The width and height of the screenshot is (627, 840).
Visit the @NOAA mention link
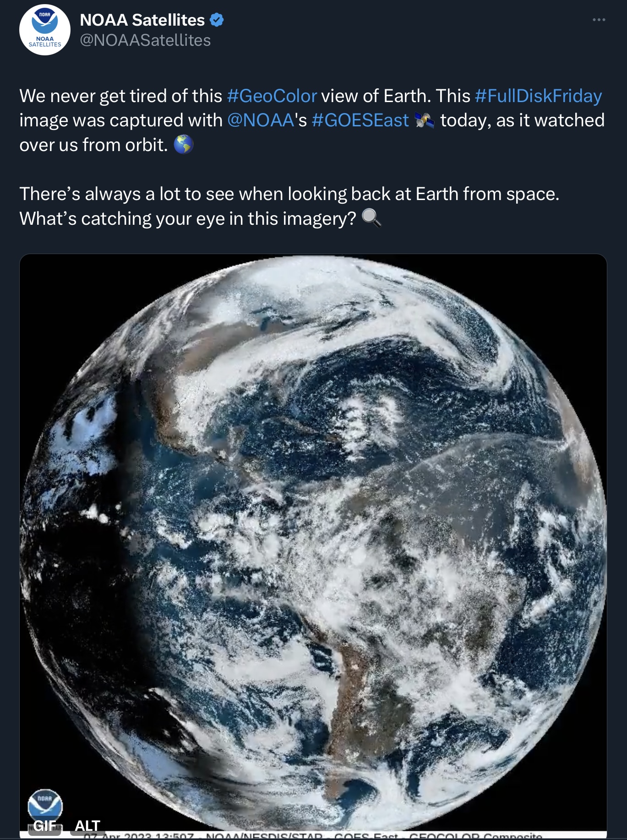(x=260, y=120)
